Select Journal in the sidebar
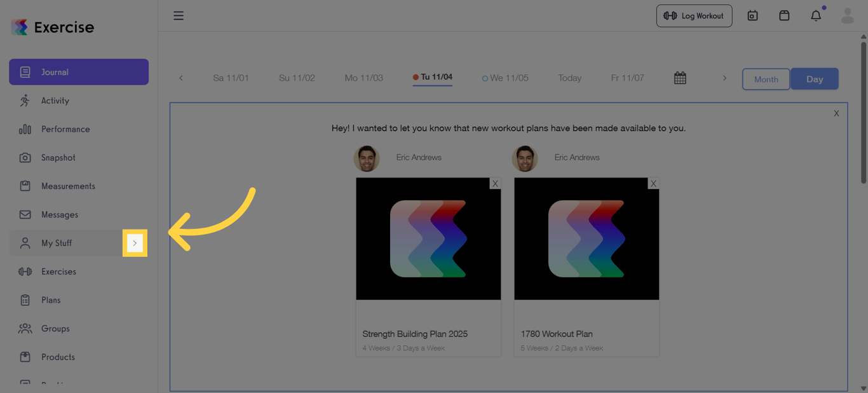The width and height of the screenshot is (868, 393). point(79,72)
